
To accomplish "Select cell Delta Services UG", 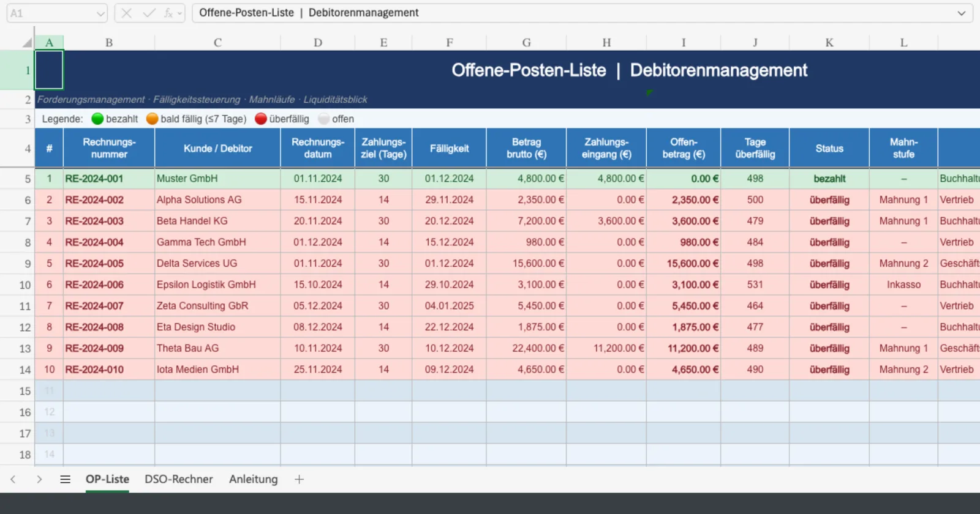I will pos(217,264).
